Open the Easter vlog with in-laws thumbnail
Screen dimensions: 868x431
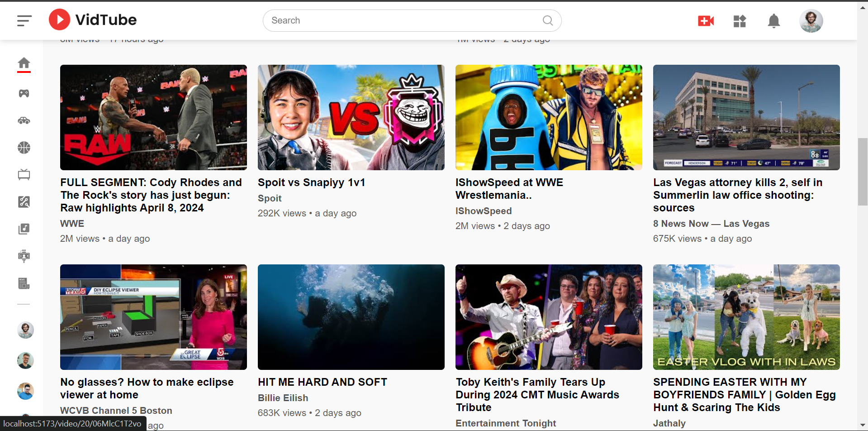(746, 317)
